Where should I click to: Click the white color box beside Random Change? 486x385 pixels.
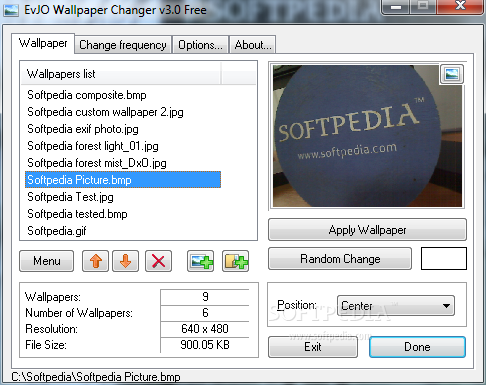pos(444,258)
